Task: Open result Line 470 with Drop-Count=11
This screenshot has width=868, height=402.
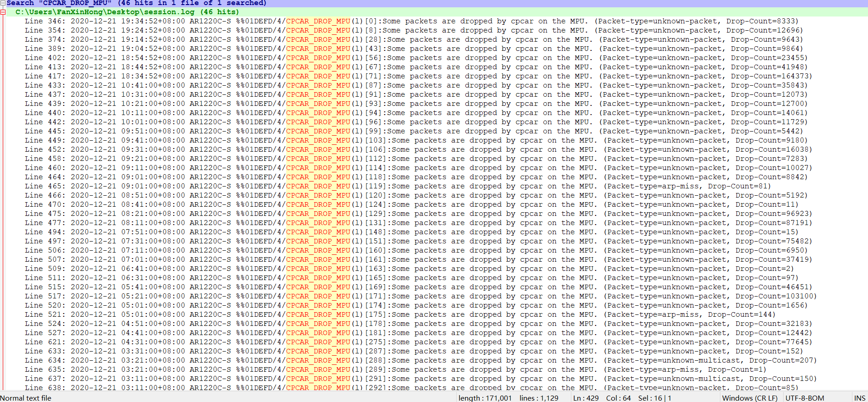Action: pos(412,204)
